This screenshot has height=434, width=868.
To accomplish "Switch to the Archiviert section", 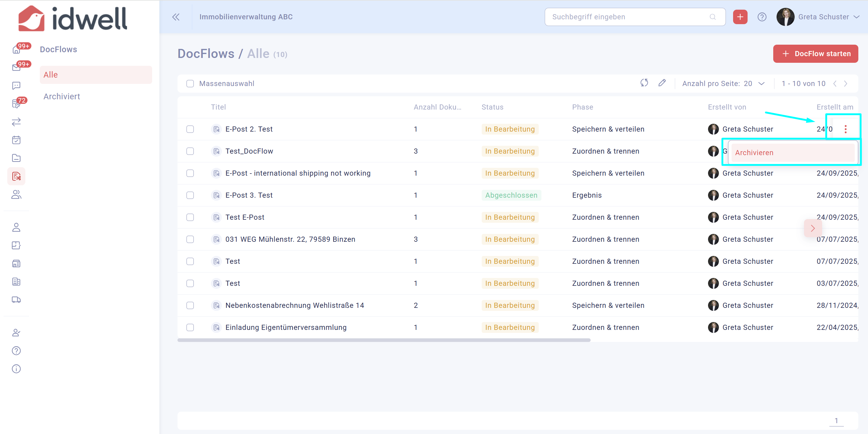I will 62,96.
